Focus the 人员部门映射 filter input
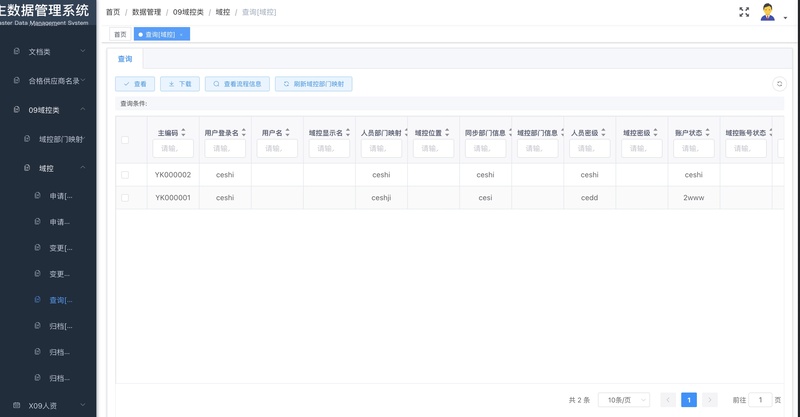The height and width of the screenshot is (417, 800). pos(381,148)
